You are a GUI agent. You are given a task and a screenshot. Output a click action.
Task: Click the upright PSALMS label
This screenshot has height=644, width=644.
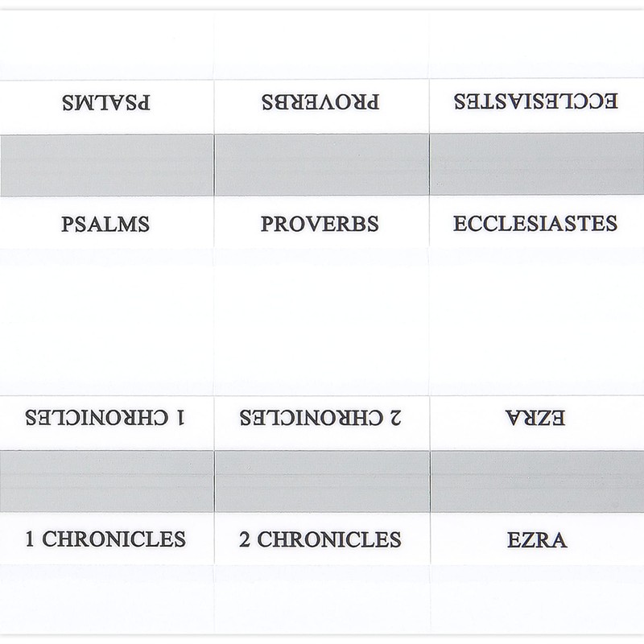pos(105,224)
